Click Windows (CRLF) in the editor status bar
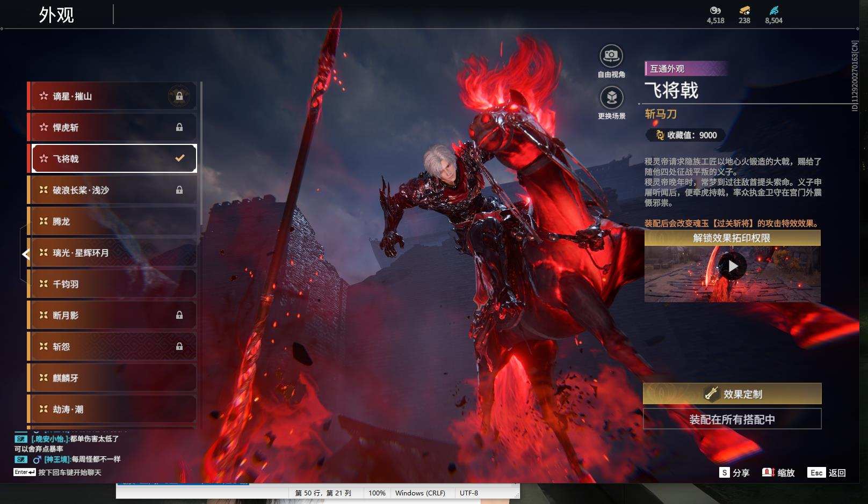868x504 pixels. pyautogui.click(x=420, y=493)
